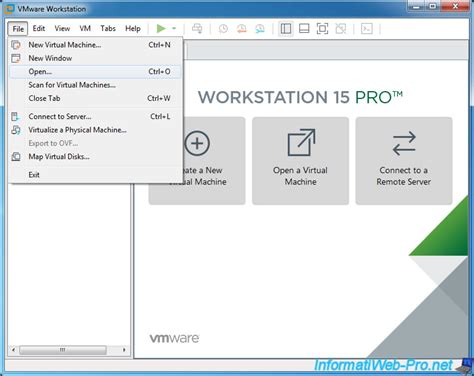
Task: Expand the power options dropdown arrow
Action: click(x=174, y=29)
